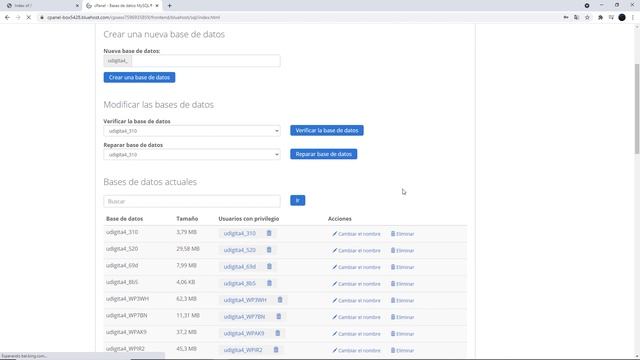Open privileged user link udigita4_WP3WH
640x360 pixels.
click(x=245, y=300)
